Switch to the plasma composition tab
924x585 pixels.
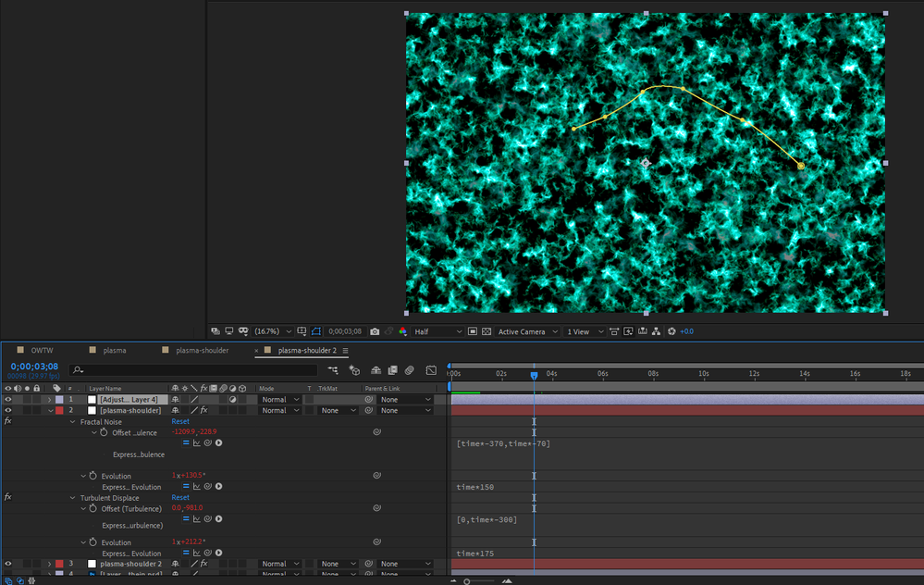click(x=115, y=351)
